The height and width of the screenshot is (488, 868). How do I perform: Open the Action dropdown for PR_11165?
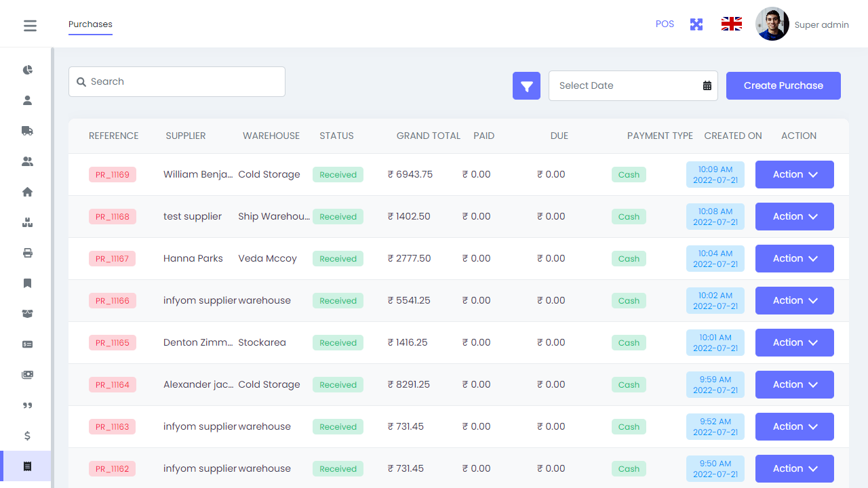tap(794, 342)
